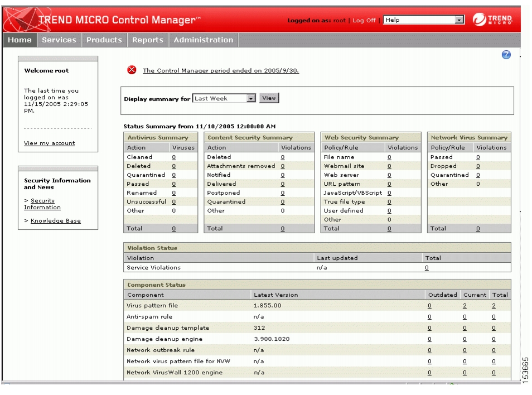
Task: Open the URL pattern violations count
Action: (x=389, y=184)
